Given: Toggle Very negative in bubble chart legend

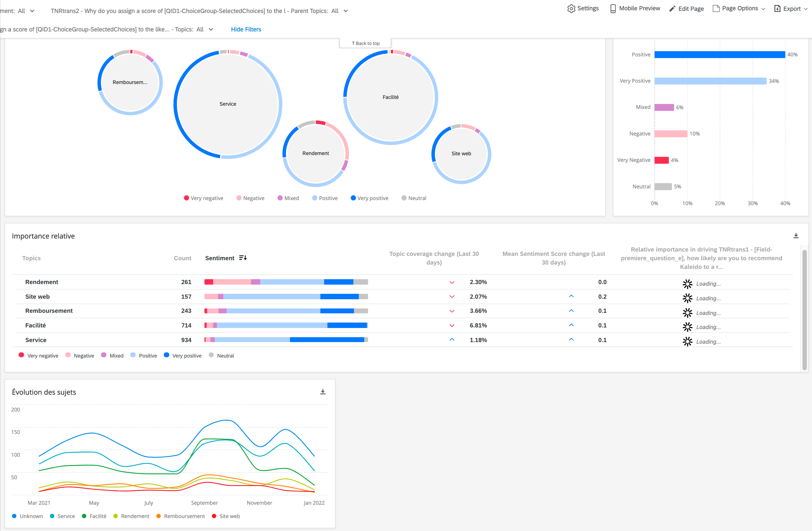Looking at the screenshot, I should click(x=203, y=198).
